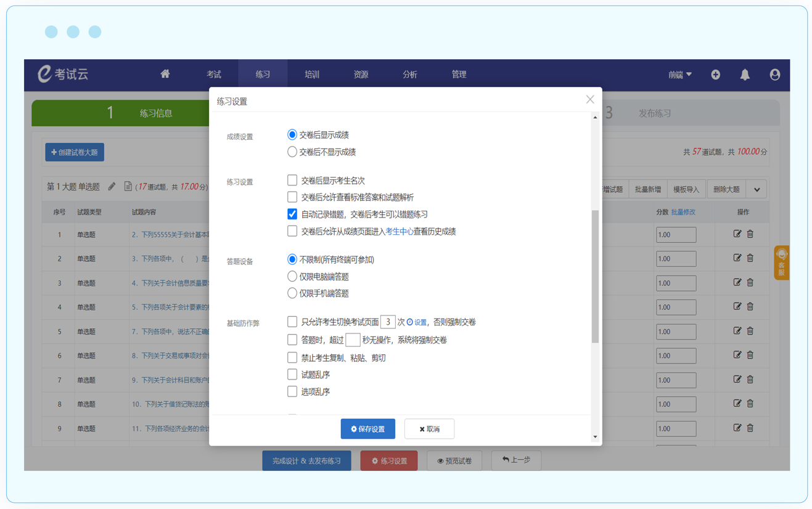This screenshot has width=812, height=509.
Task: Open the 考生中心 link
Action: tap(399, 232)
